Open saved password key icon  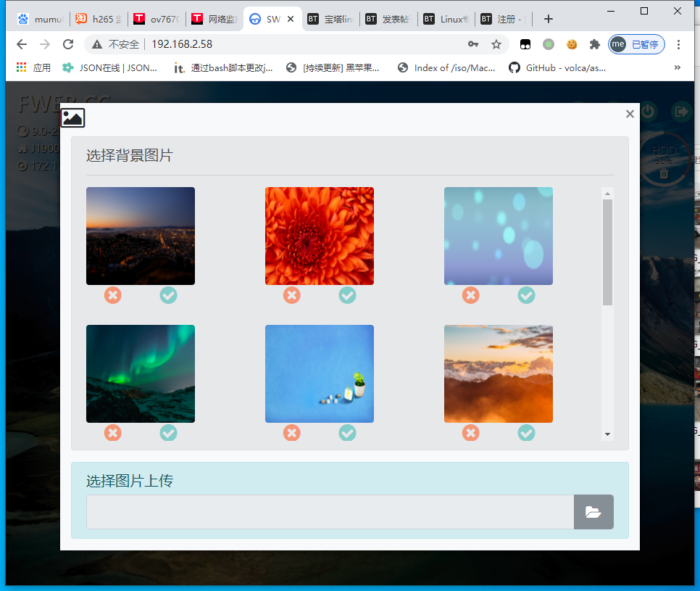coord(473,44)
